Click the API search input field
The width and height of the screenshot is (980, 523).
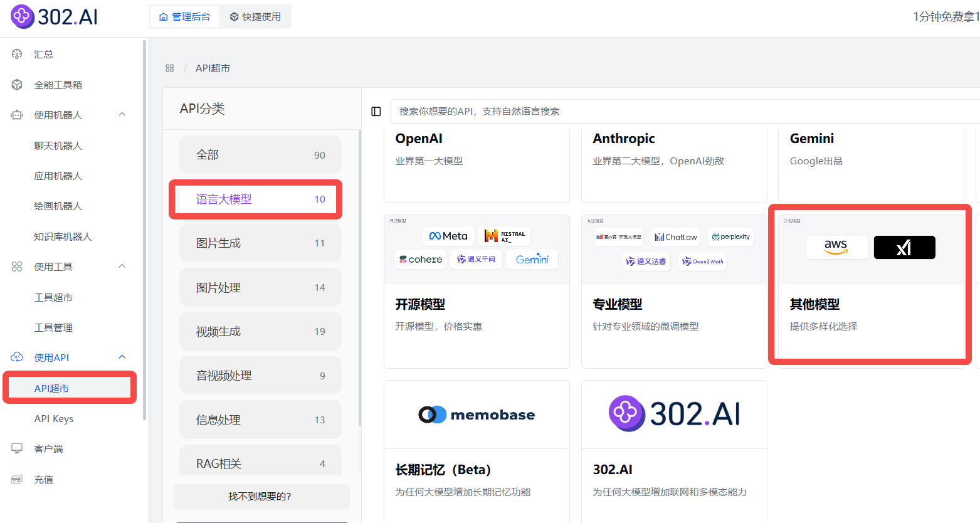[x=685, y=111]
